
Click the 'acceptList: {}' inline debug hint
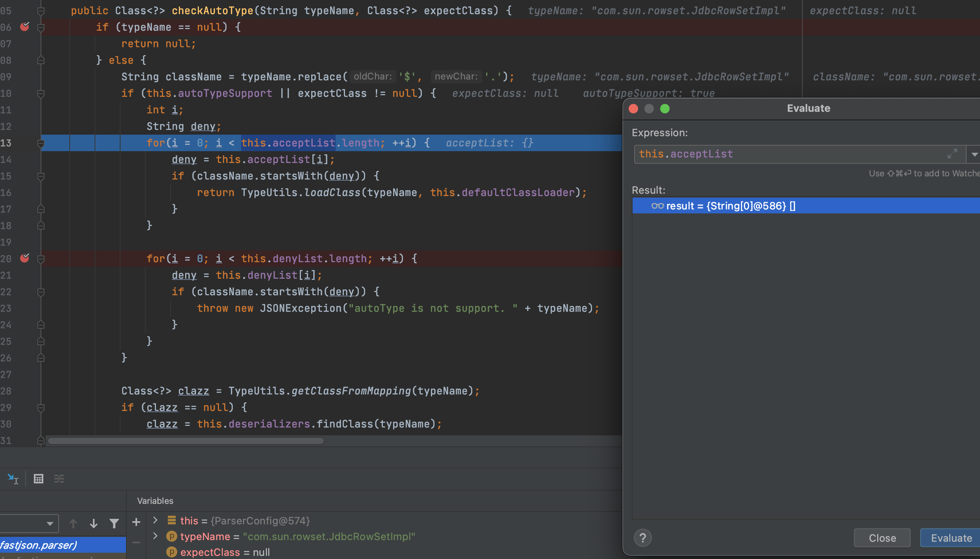pyautogui.click(x=490, y=143)
